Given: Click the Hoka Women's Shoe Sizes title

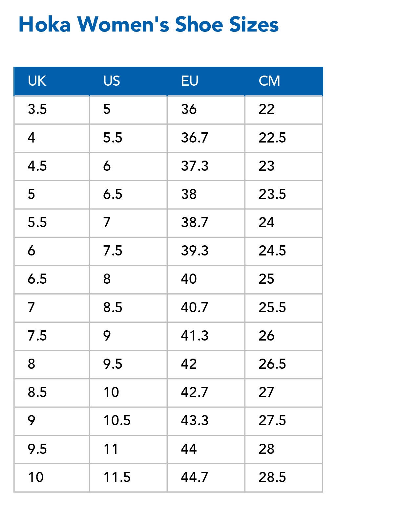Looking at the screenshot, I should coord(149,25).
